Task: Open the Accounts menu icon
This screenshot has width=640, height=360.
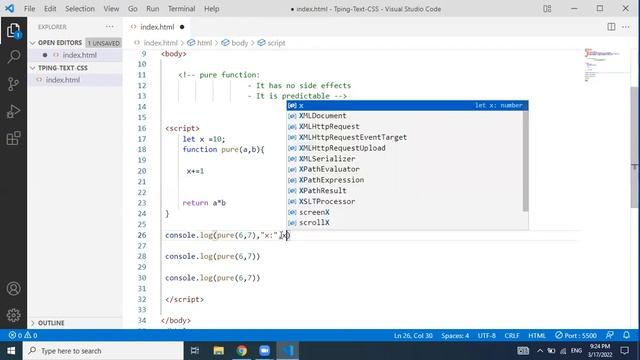Action: coord(13,289)
